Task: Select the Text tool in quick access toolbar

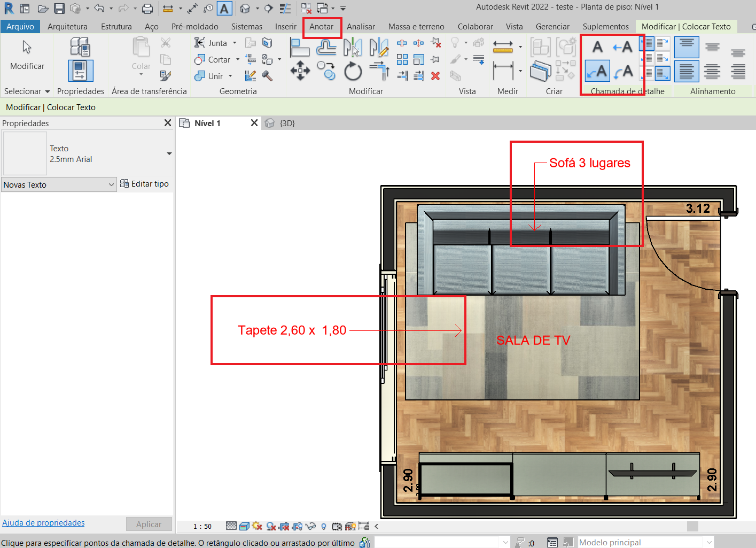Action: point(224,9)
